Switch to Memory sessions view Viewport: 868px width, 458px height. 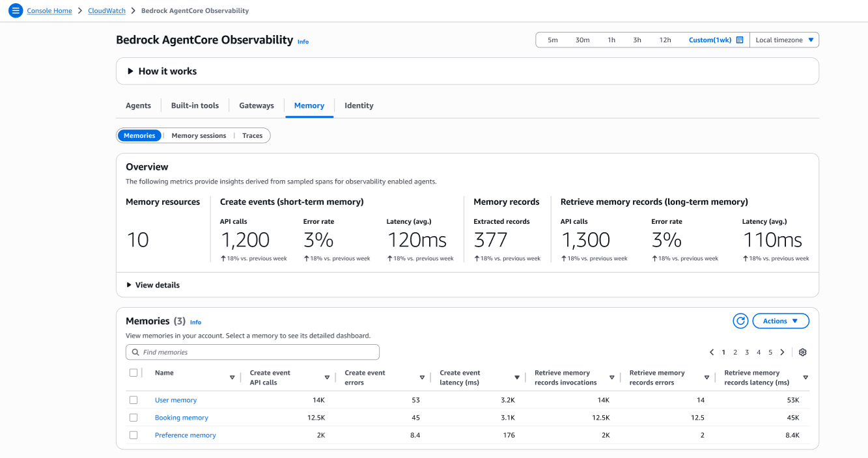199,135
